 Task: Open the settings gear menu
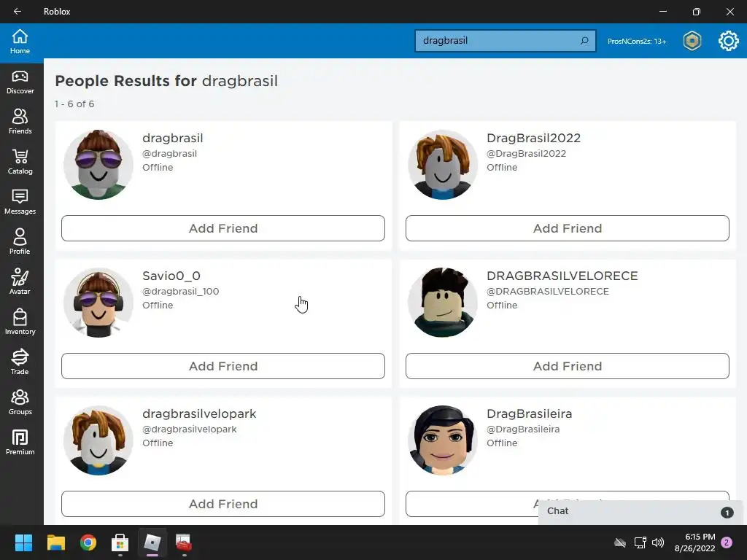(729, 41)
